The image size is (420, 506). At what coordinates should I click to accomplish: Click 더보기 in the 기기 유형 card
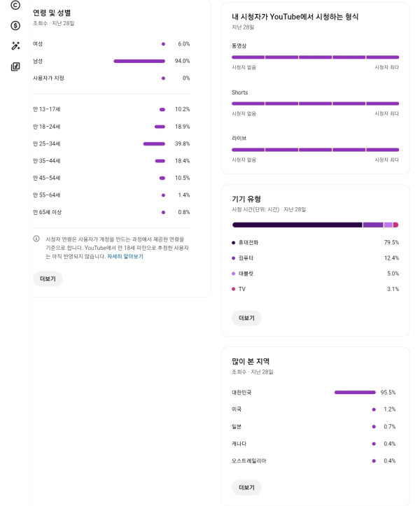(x=246, y=318)
